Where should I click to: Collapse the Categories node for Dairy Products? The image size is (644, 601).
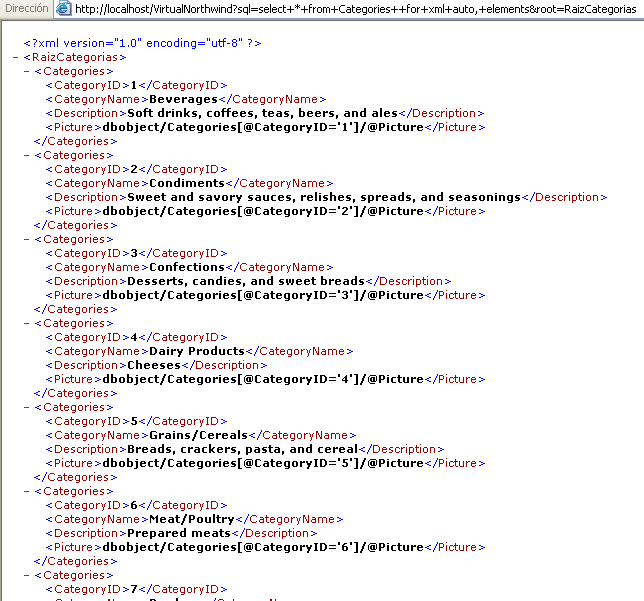27,323
